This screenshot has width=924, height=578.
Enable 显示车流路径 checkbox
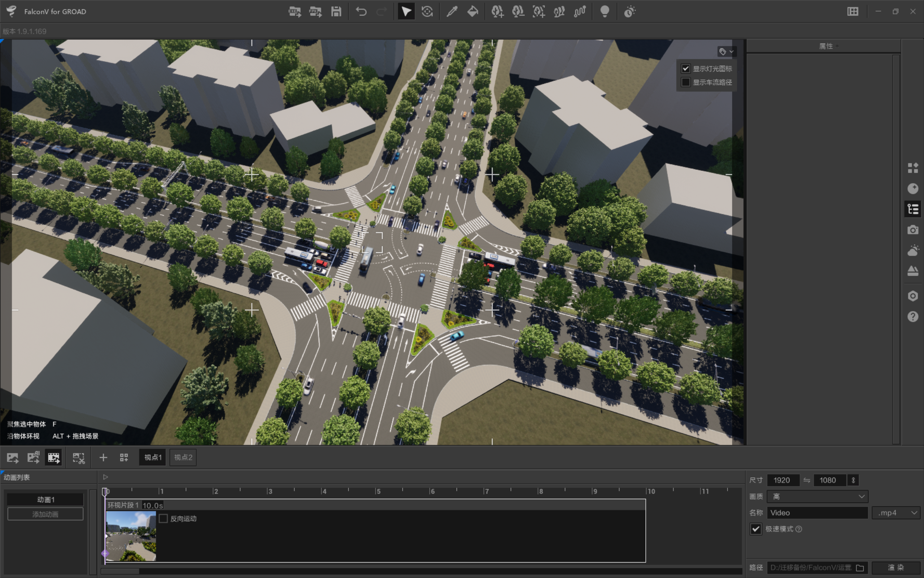point(686,82)
